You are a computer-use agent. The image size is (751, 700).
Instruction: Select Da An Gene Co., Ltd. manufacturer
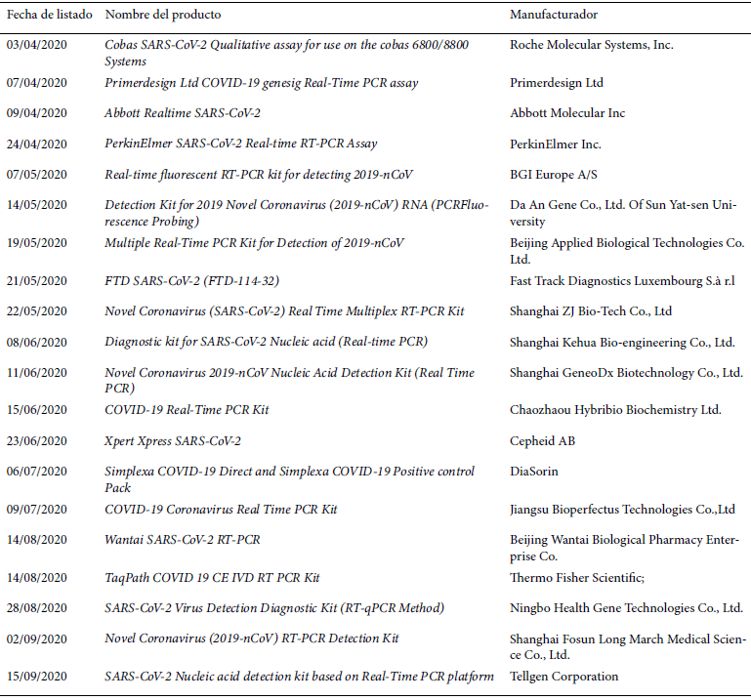(623, 213)
